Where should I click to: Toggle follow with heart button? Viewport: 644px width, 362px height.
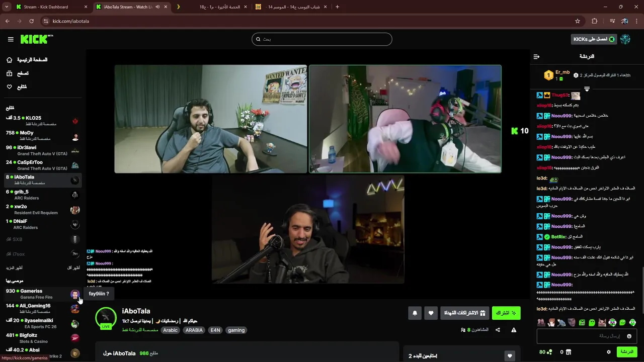point(431,313)
